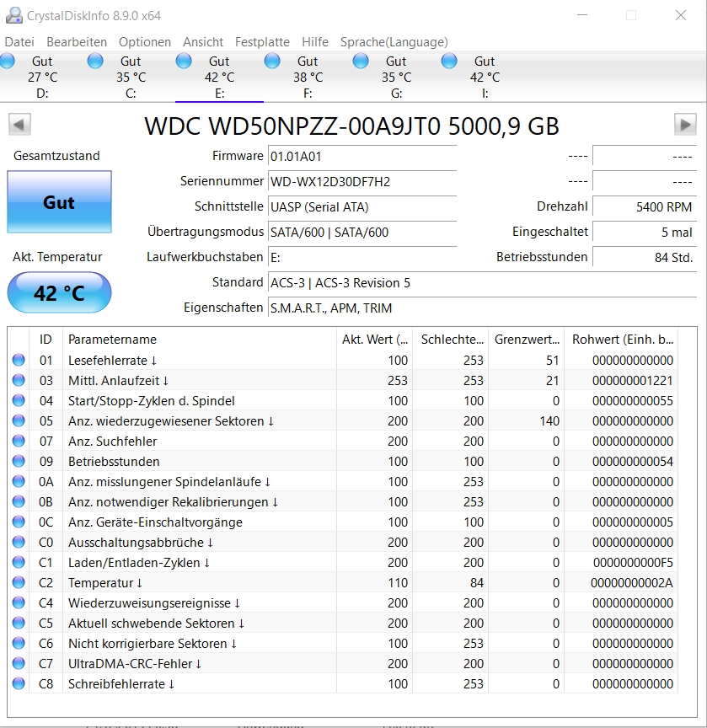Open the Ansicht menu
Screen dimensions: 707x728
coord(203,42)
